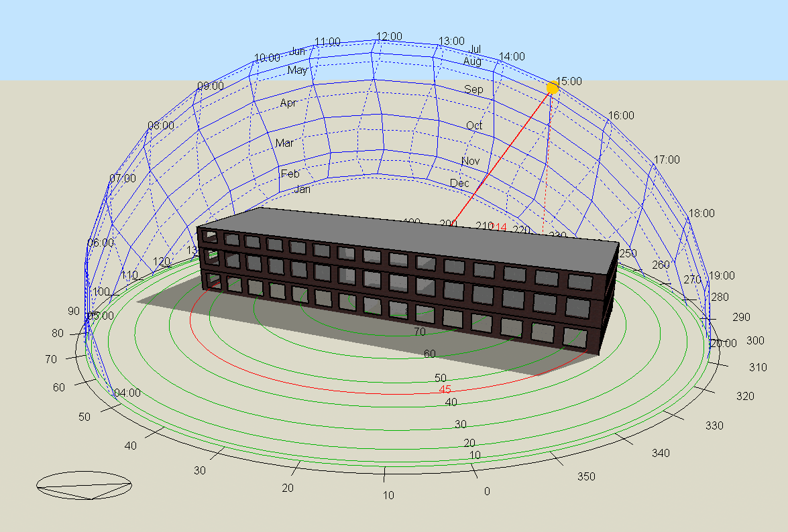Select the 350 degree azimuth label
Screen dimensions: 788x532
pos(586,476)
